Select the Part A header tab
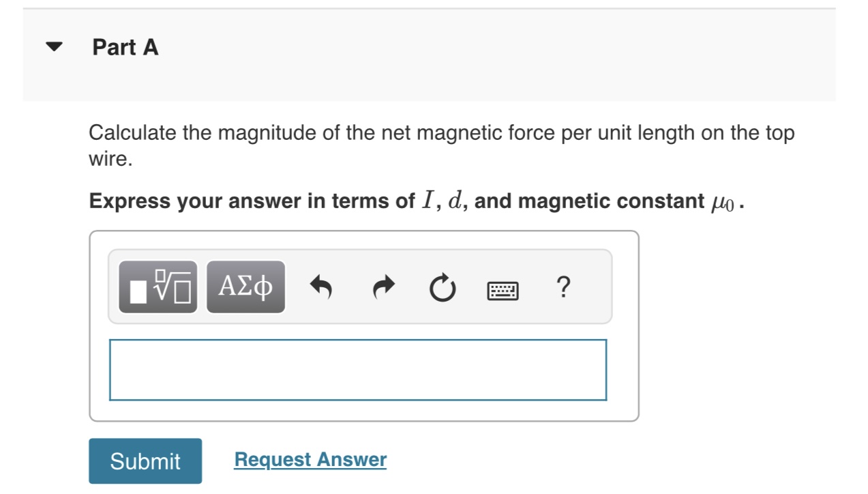 (125, 47)
